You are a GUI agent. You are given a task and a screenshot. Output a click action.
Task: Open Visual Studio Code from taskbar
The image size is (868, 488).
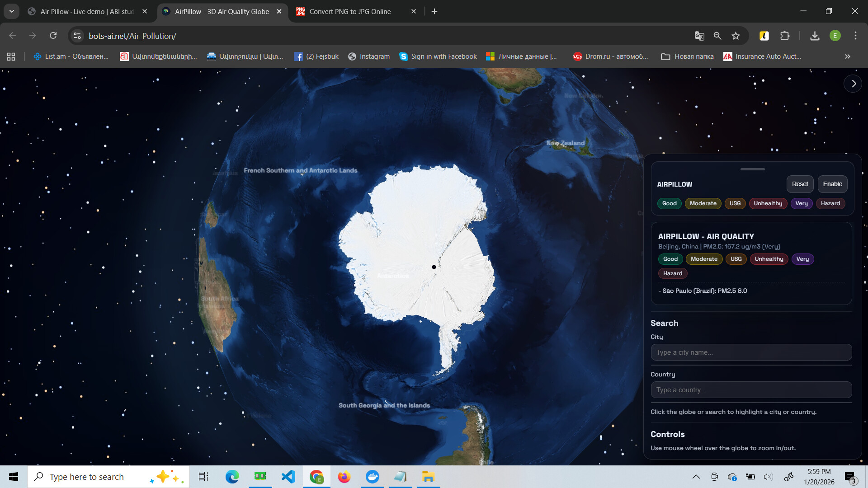pyautogui.click(x=288, y=477)
